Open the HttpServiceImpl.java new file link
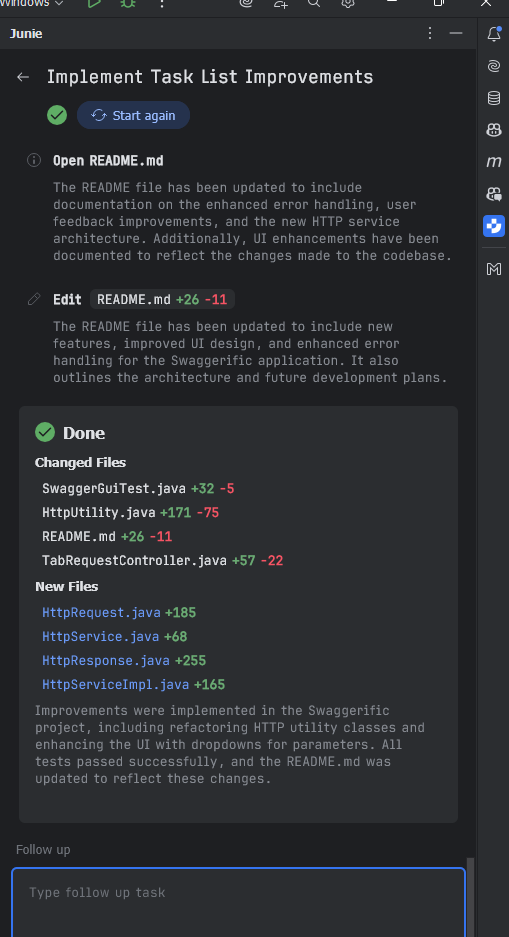The width and height of the screenshot is (509, 937). click(115, 684)
